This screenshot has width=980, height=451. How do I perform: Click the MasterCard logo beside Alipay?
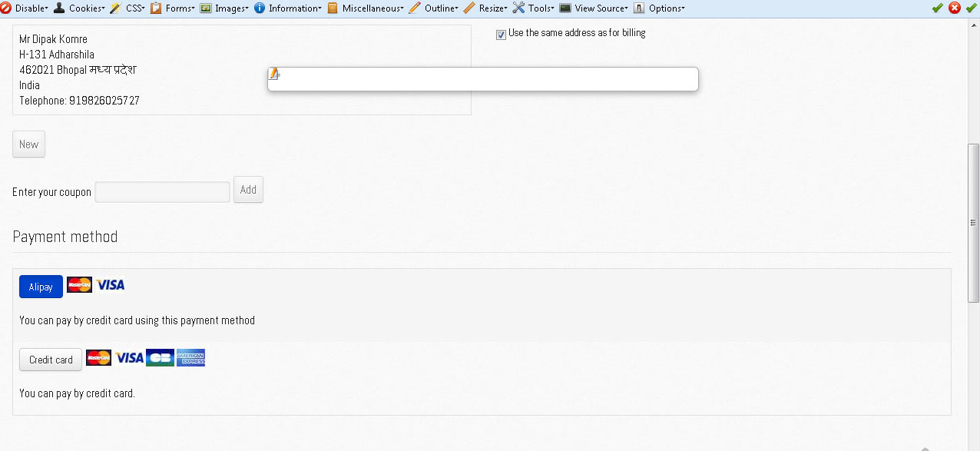pyautogui.click(x=79, y=285)
